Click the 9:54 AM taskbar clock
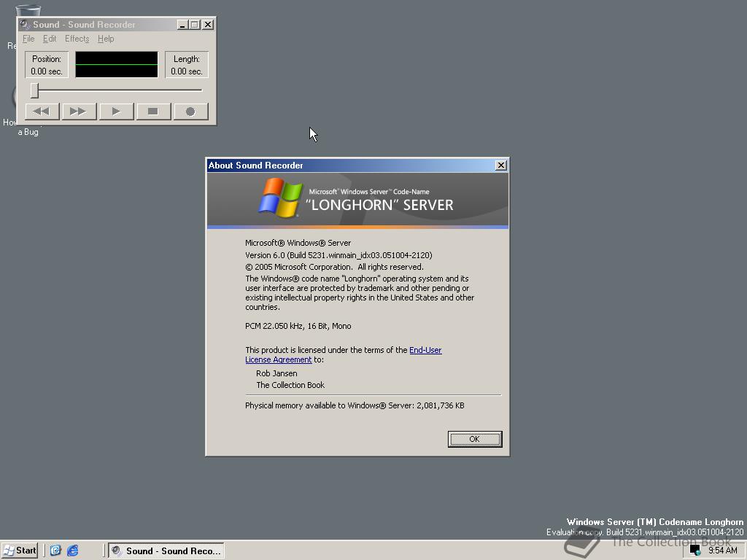 [723, 551]
